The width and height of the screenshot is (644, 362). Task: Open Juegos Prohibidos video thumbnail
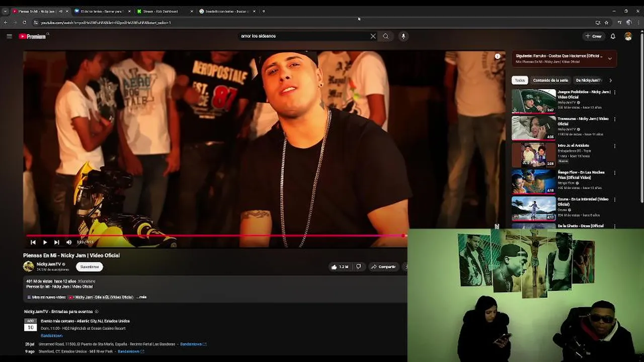point(534,101)
